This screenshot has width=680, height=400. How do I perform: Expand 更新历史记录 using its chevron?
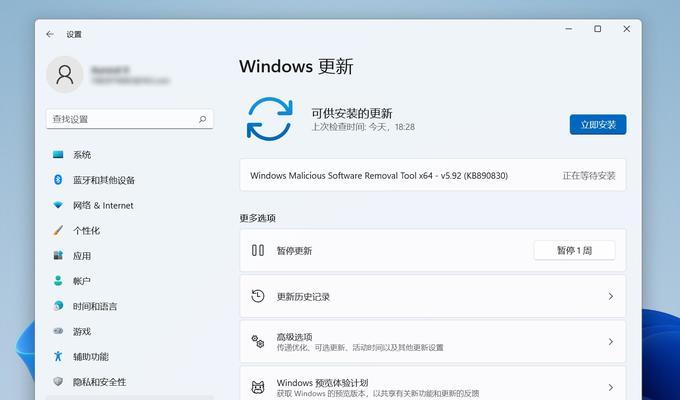coord(611,296)
